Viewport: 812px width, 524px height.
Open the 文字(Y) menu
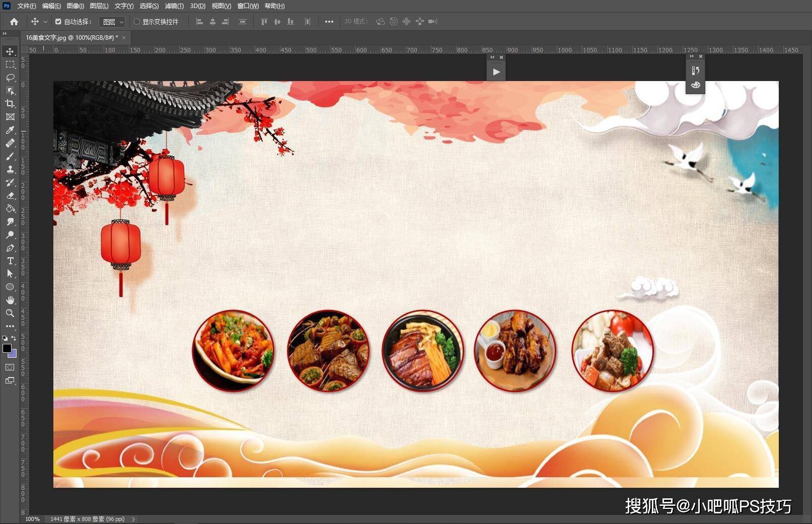124,6
